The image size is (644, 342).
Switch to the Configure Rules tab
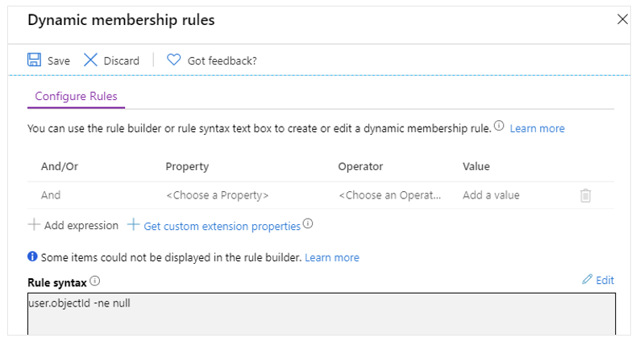click(76, 96)
